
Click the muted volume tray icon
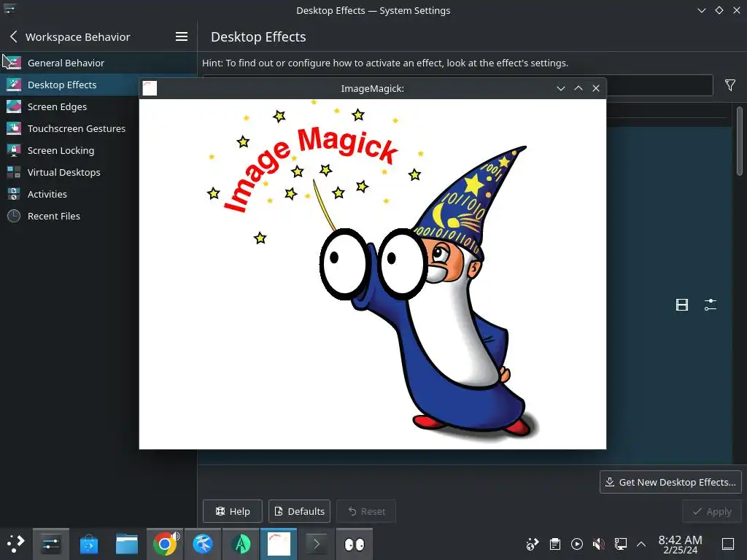(x=598, y=544)
